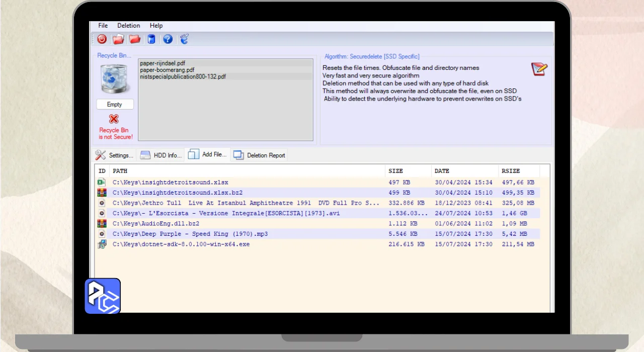Viewport: 644px width, 352px height.
Task: Switch to the Settings tab
Action: (x=115, y=155)
